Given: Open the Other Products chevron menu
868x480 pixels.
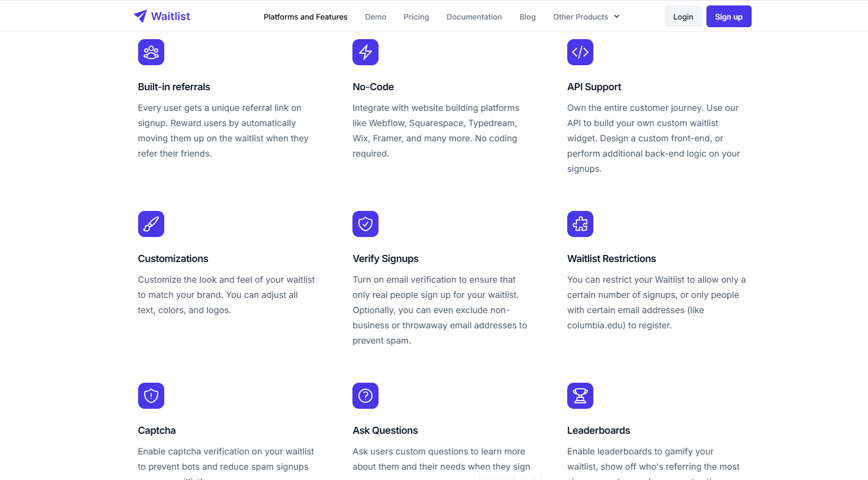Looking at the screenshot, I should click(x=616, y=16).
